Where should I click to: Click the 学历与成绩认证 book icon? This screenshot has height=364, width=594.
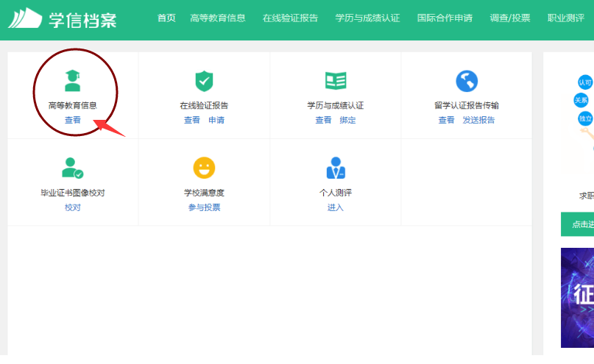[x=336, y=80]
